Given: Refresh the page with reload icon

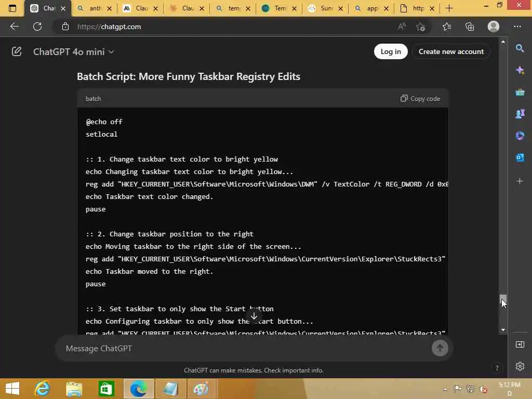Looking at the screenshot, I should pyautogui.click(x=37, y=26).
